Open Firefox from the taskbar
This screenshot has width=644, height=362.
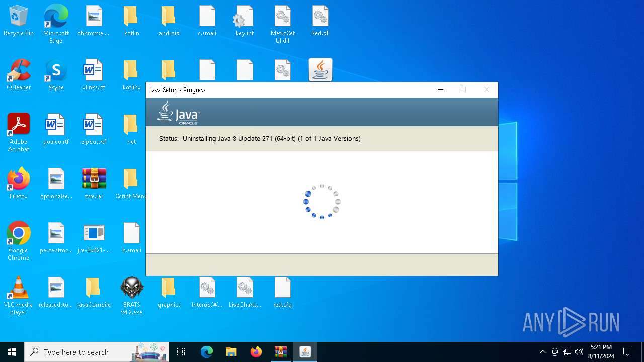pos(256,352)
